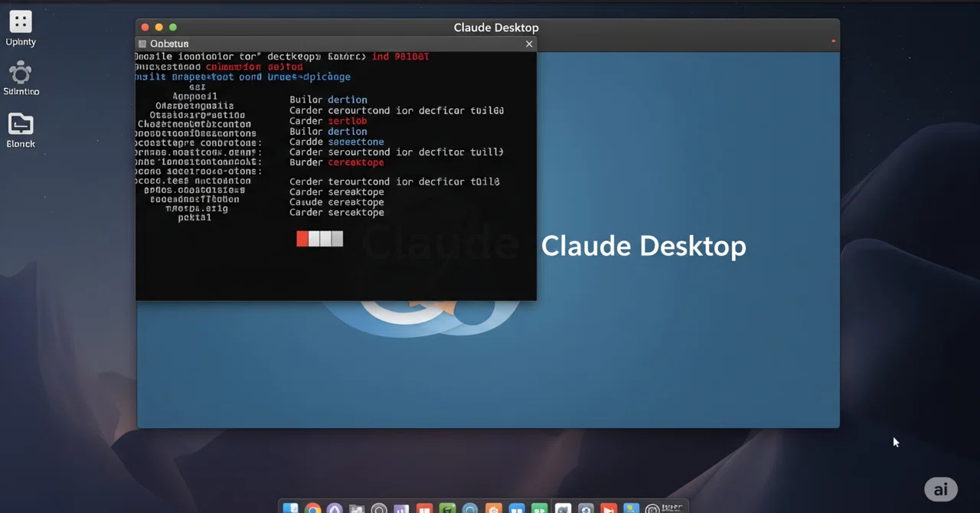Click the 'Burder cereaktope' terminal line
980x513 pixels.
point(337,162)
